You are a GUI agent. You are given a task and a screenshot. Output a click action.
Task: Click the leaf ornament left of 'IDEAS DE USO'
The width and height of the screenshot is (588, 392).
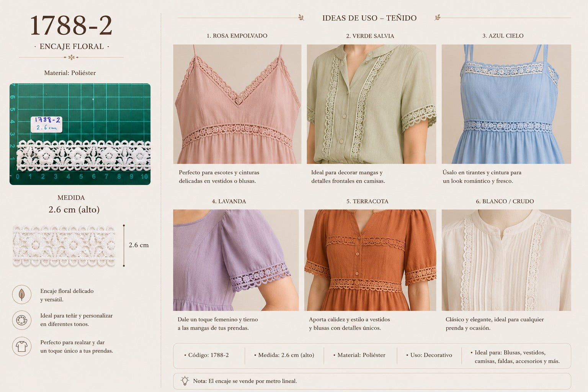tap(301, 18)
